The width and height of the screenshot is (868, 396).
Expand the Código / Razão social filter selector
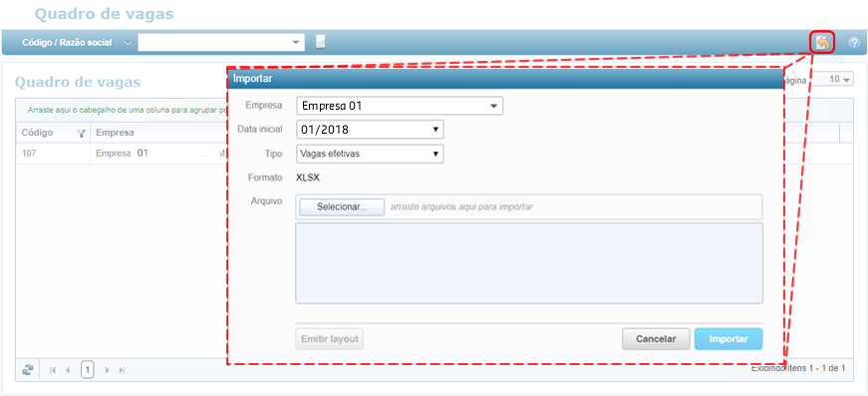tap(128, 43)
